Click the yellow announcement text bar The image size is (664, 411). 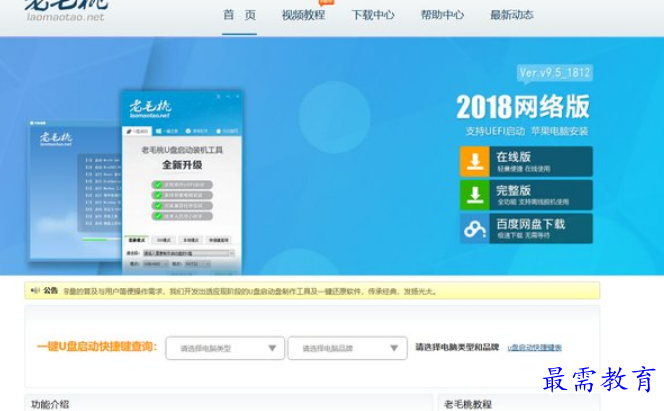coord(312,291)
